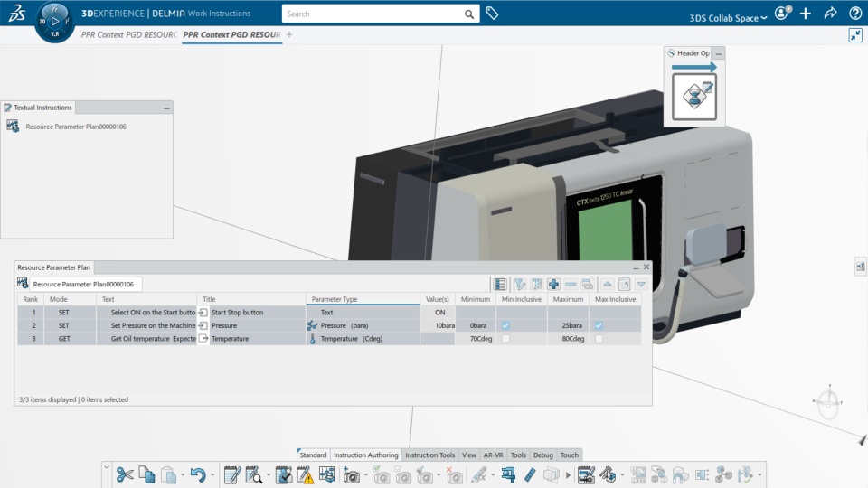Open the AR-VR tab
This screenshot has height=488, width=868.
coord(493,455)
